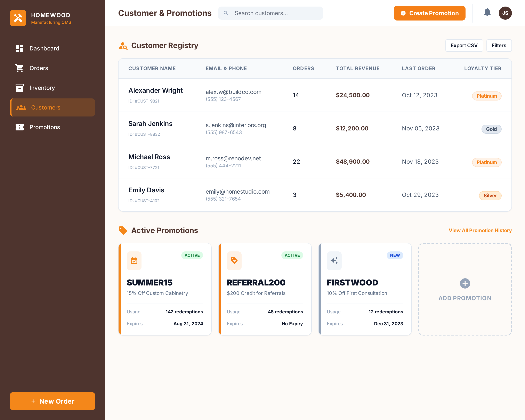Click the notification bell icon

click(x=487, y=12)
